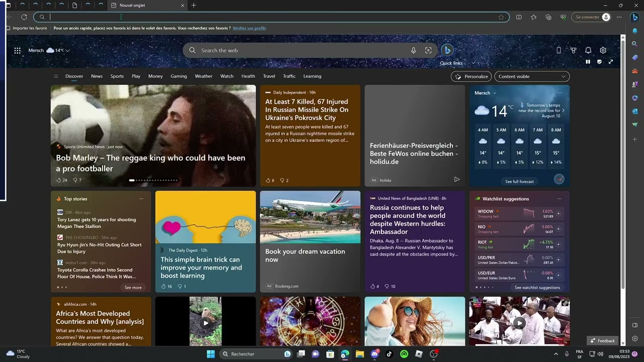The height and width of the screenshot is (362, 644).
Task: Expand the Content visible dropdown
Action: (x=532, y=76)
